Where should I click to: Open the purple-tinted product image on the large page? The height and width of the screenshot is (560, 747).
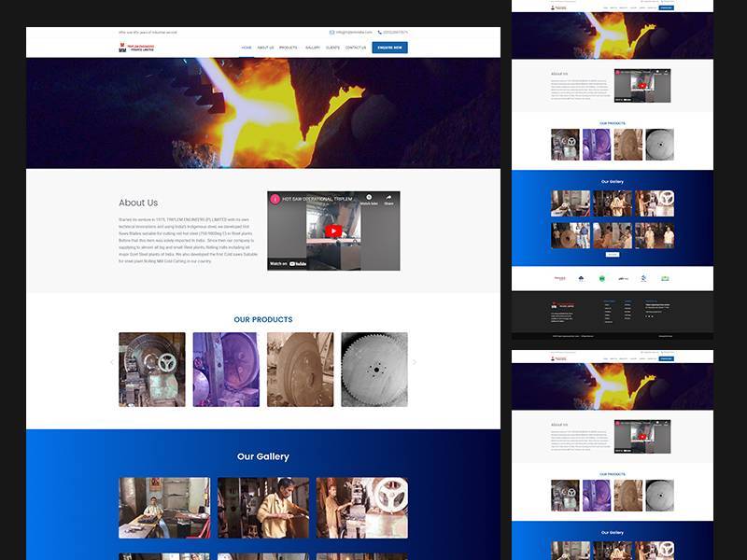(226, 370)
